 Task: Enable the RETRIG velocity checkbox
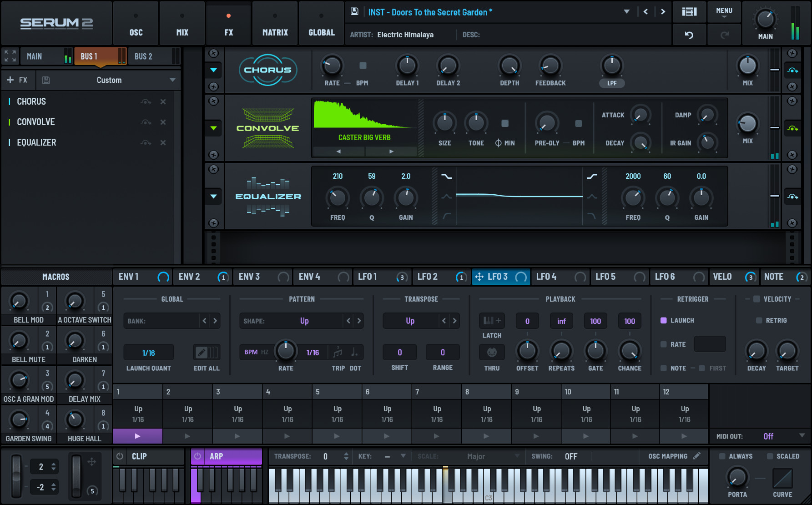[759, 320]
